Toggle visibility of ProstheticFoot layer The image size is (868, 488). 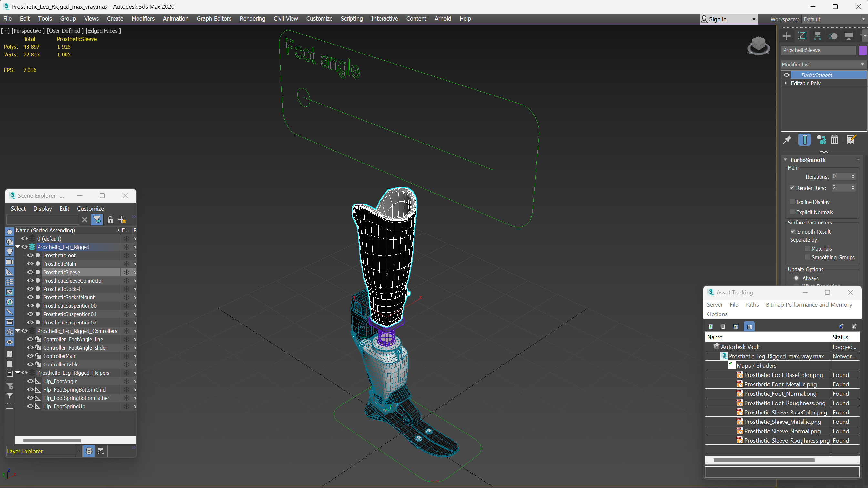(30, 255)
